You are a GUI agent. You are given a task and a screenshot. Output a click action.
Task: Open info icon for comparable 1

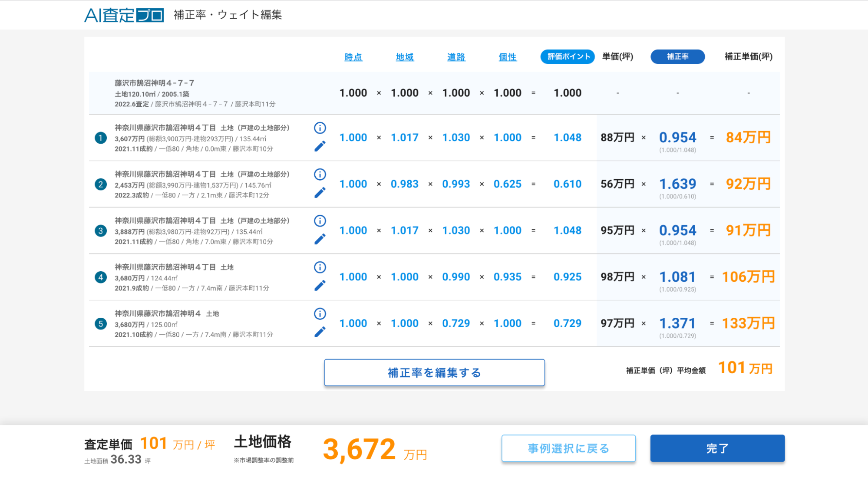320,128
